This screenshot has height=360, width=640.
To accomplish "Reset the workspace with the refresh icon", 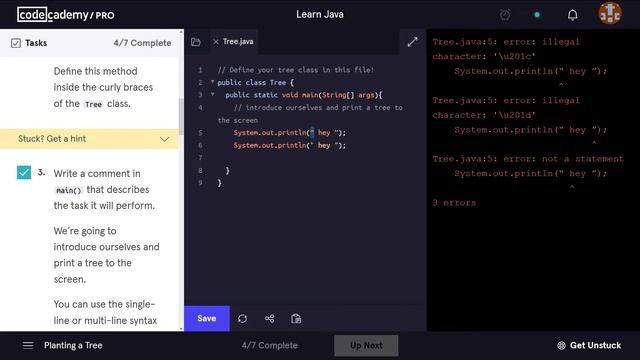I will pos(242,318).
